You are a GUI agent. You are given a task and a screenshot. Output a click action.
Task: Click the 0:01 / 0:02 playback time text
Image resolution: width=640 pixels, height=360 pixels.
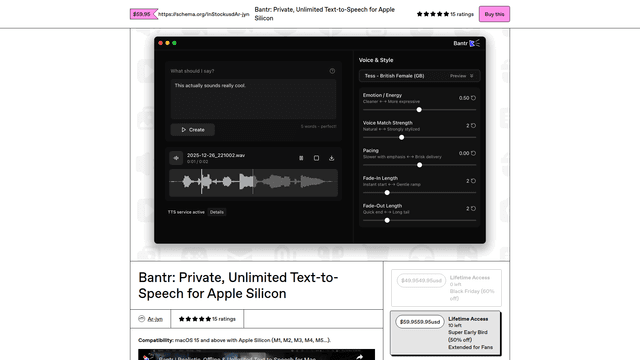(x=198, y=162)
